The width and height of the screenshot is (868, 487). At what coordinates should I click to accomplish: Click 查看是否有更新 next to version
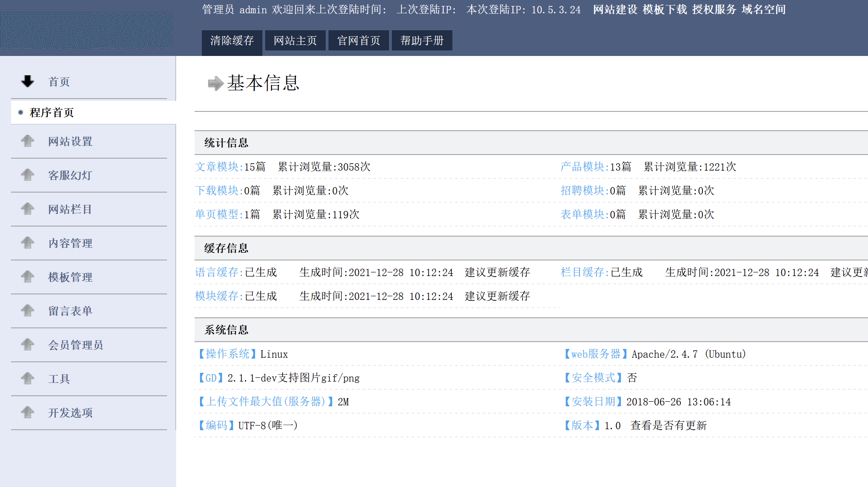668,425
